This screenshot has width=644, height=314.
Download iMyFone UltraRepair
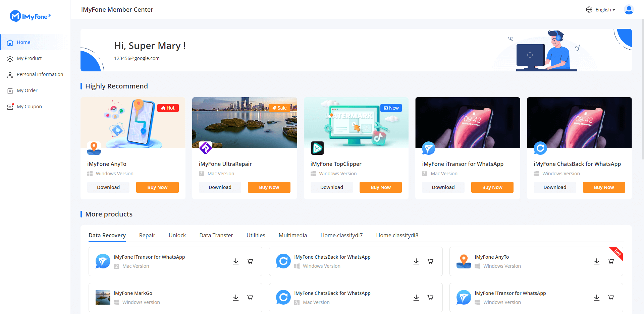220,187
